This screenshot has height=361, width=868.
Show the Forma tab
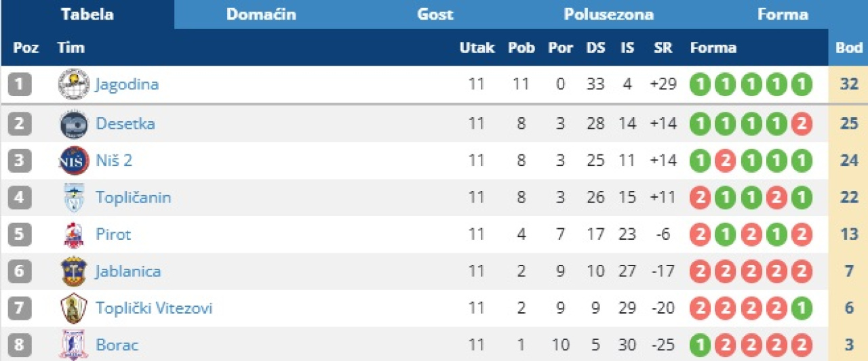tap(783, 14)
